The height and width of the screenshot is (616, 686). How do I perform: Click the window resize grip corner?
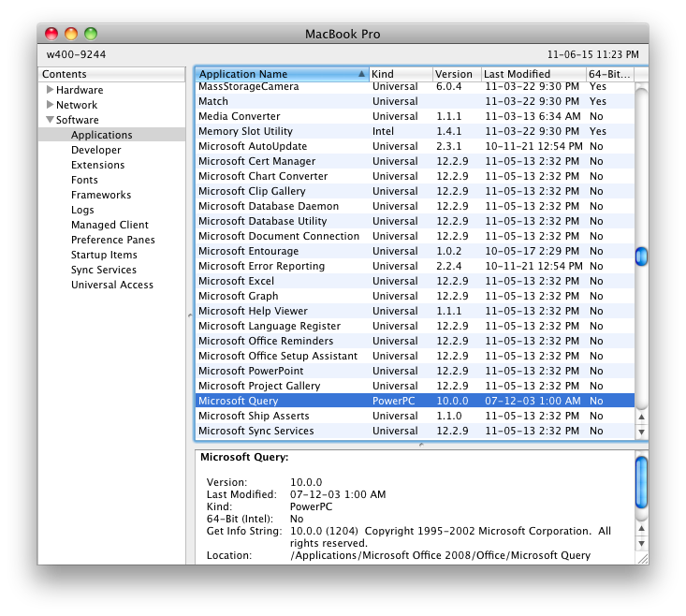pyautogui.click(x=642, y=558)
